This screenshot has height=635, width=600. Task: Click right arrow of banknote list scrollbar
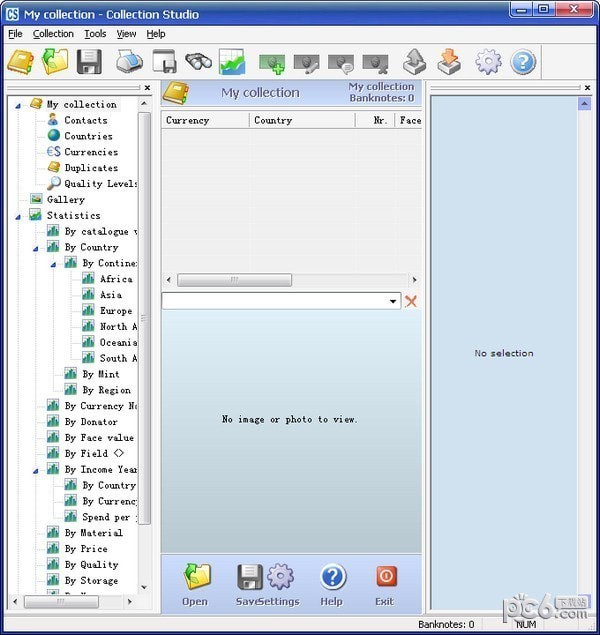414,280
